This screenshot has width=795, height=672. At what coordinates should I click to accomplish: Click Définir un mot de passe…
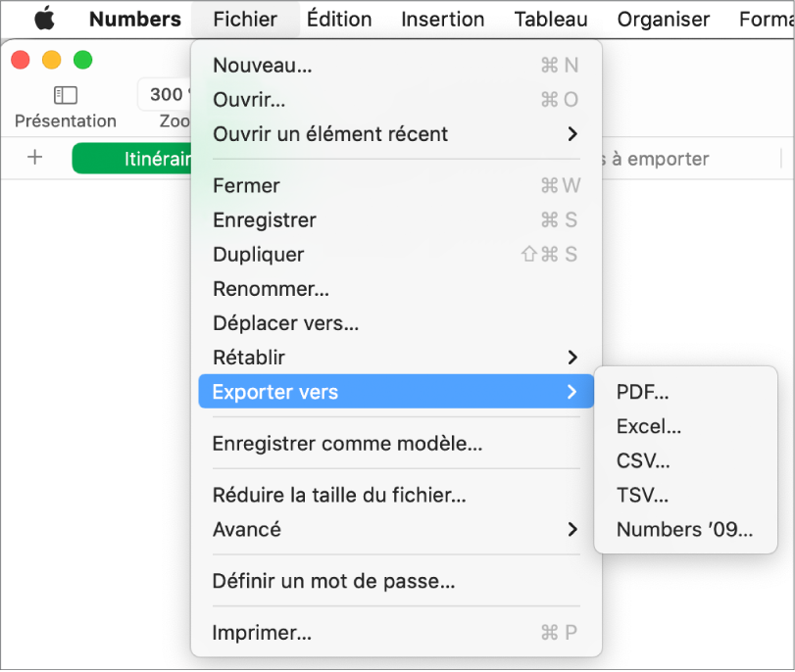click(x=333, y=582)
